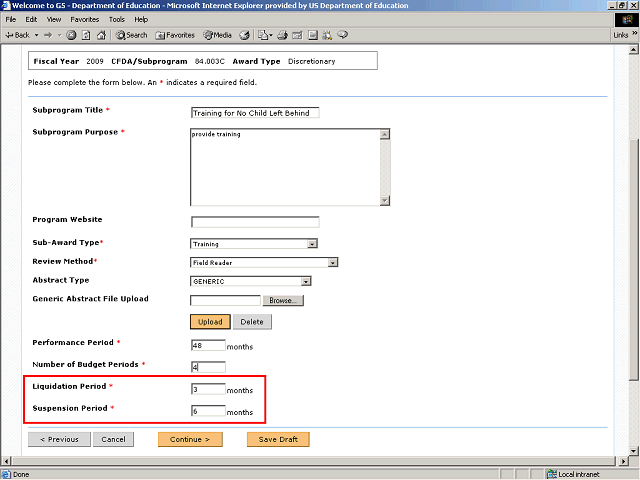Open the Edit menu
640x480 pixels.
tap(31, 19)
